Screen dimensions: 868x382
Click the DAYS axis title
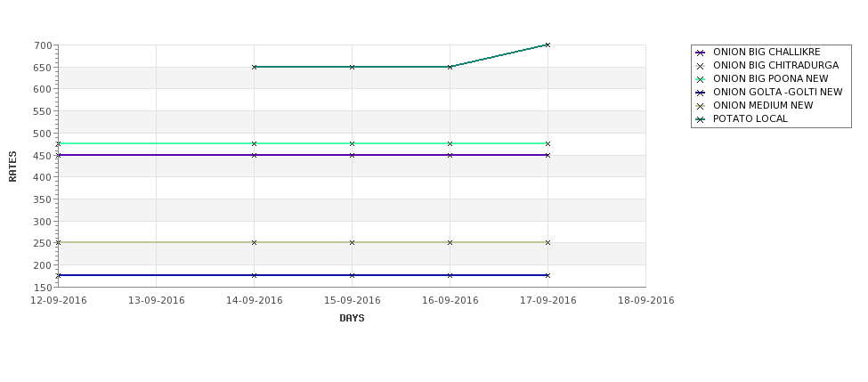pos(352,319)
